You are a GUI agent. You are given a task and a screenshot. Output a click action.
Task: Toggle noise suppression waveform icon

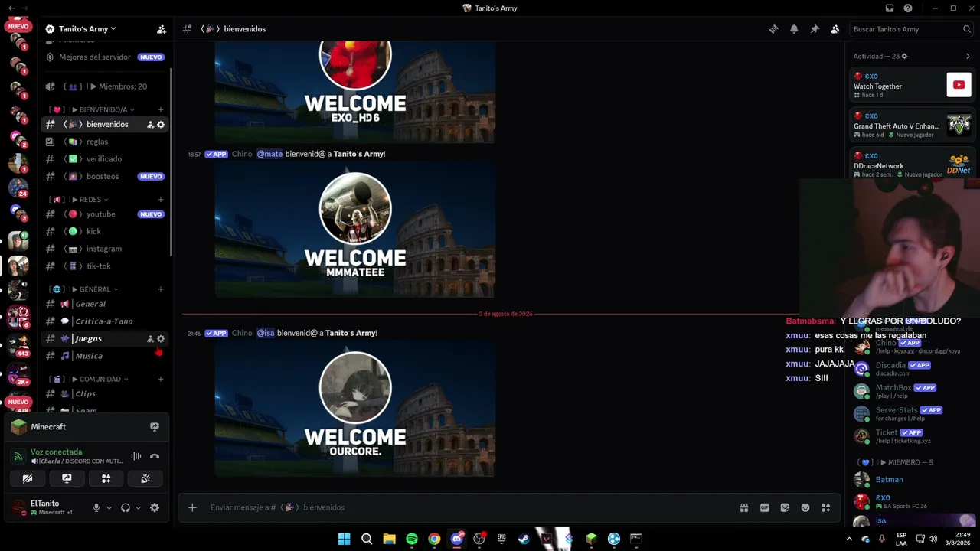coord(136,456)
